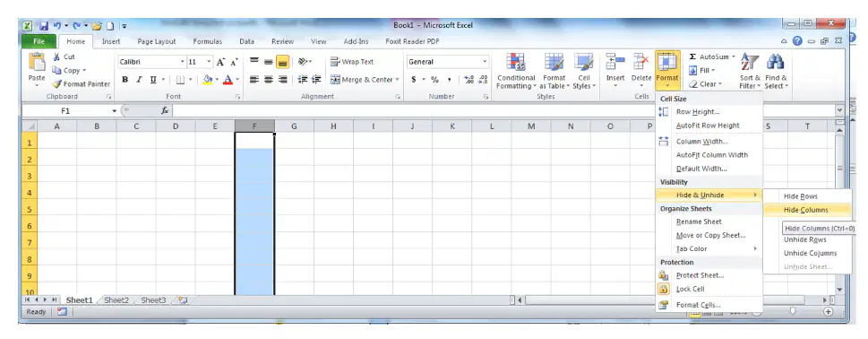The width and height of the screenshot is (868, 339).
Task: Apply Percent Style format
Action: (434, 80)
